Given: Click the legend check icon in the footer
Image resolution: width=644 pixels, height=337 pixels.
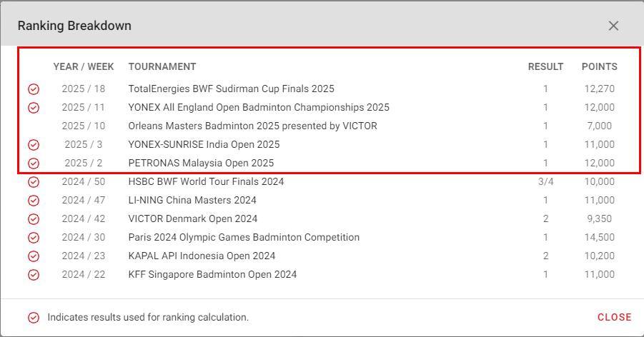Looking at the screenshot, I should (34, 318).
